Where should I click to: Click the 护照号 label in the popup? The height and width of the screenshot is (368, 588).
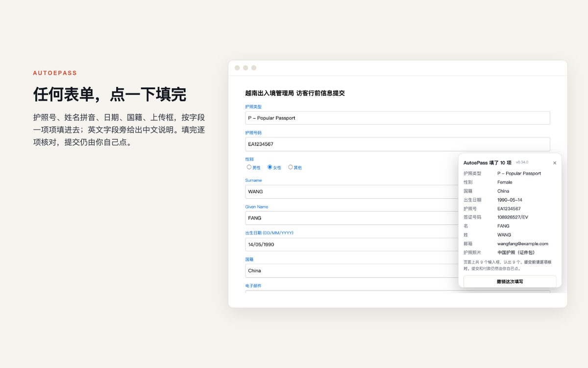470,209
